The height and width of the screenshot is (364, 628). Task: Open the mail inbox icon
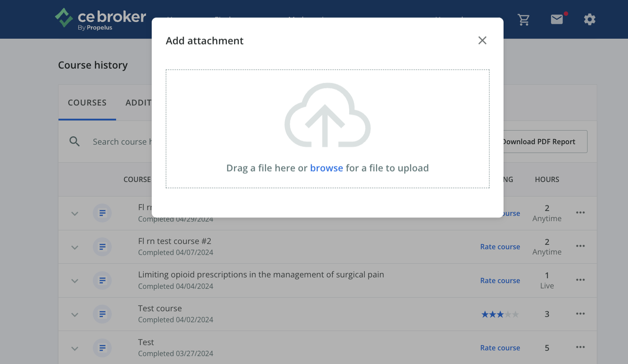coord(557,19)
